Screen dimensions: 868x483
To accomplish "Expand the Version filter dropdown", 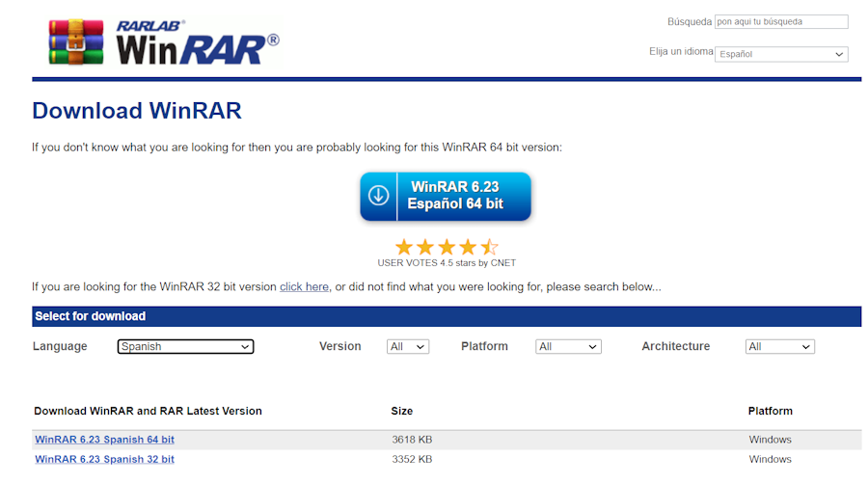I will (x=407, y=346).
